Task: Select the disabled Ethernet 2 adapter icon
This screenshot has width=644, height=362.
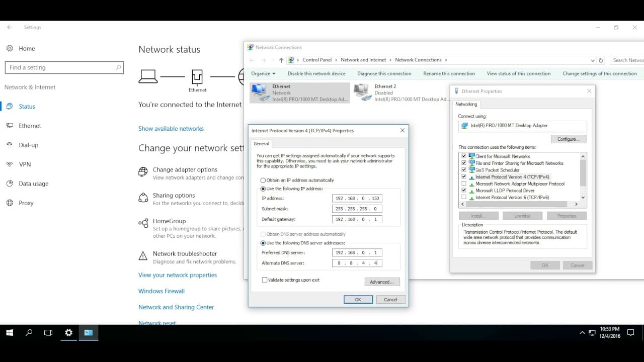Action: click(362, 93)
